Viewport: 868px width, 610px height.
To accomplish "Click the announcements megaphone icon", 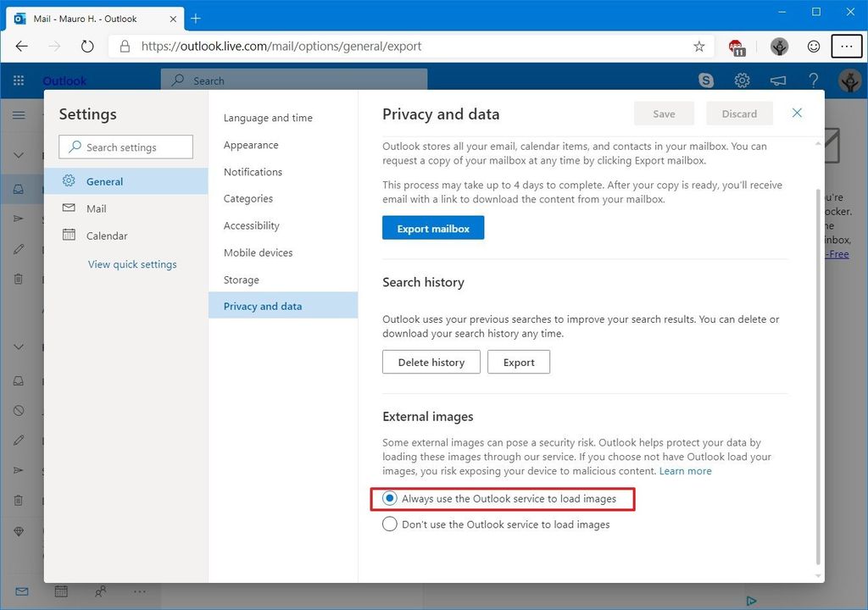I will 778,80.
